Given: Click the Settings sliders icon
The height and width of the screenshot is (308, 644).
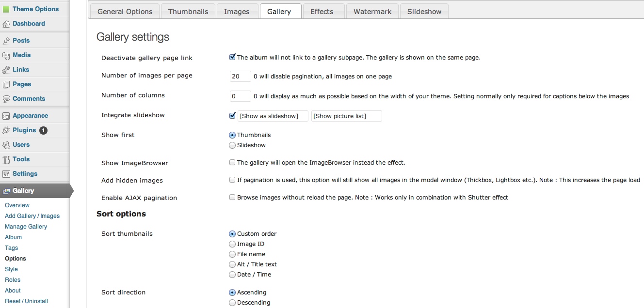Looking at the screenshot, I should 6,174.
